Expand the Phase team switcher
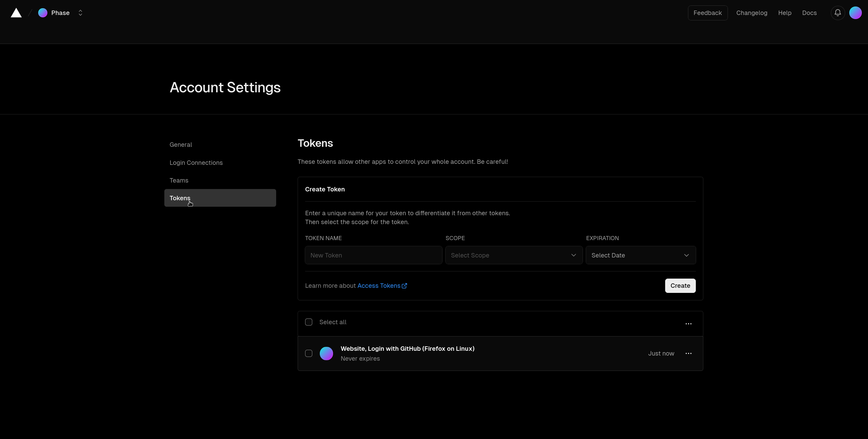 click(x=80, y=13)
